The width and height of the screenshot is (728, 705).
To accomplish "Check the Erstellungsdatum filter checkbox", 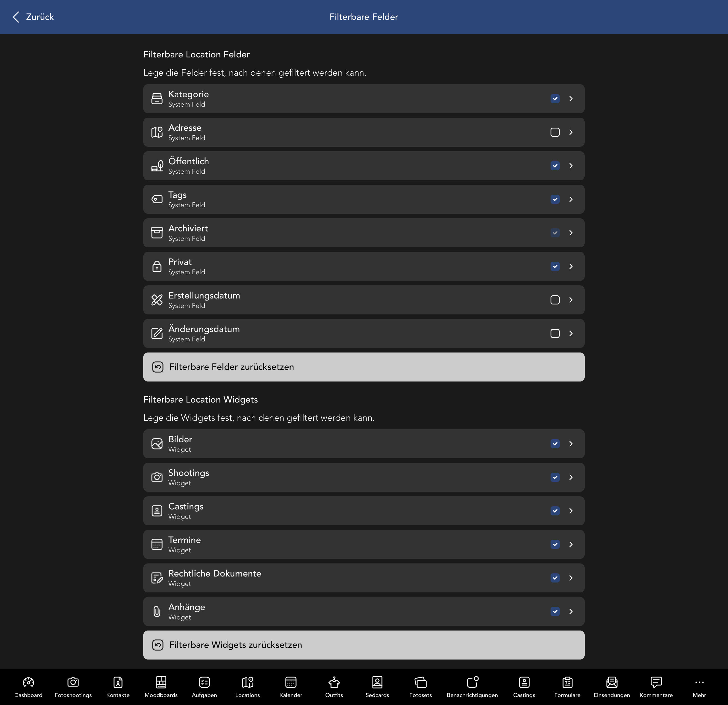I will point(555,300).
